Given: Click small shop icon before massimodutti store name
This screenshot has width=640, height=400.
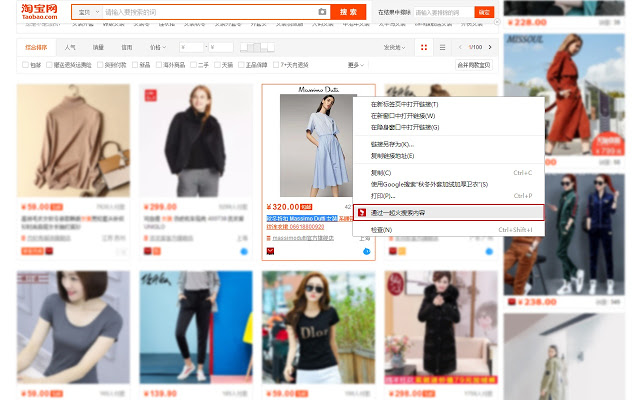Looking at the screenshot, I should point(269,238).
